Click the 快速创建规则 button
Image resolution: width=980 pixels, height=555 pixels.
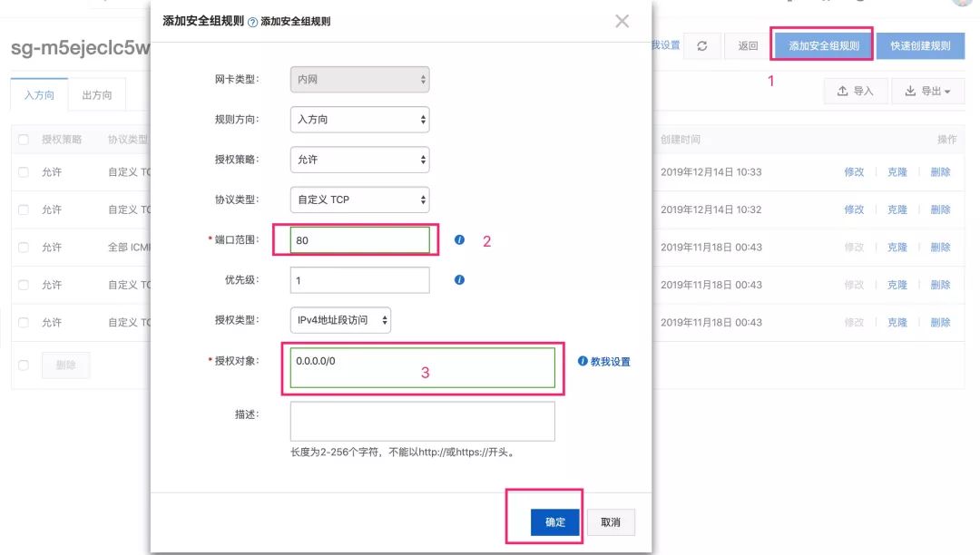tap(921, 45)
